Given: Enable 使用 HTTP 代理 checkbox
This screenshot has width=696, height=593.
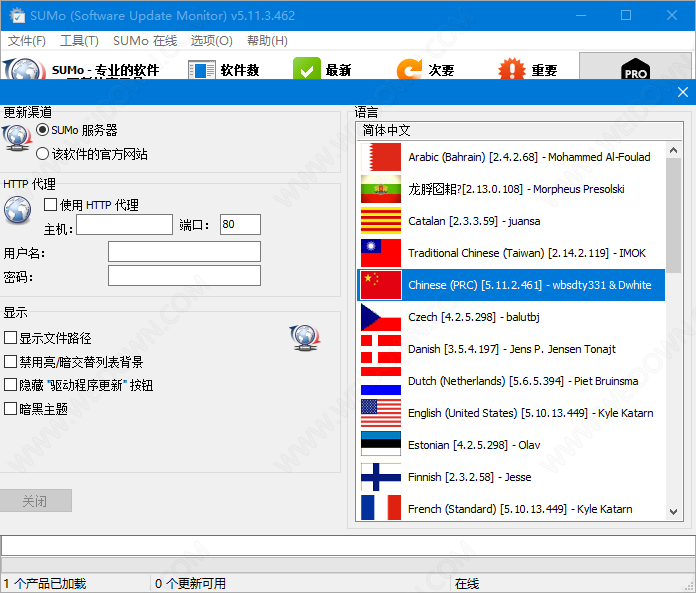Looking at the screenshot, I should [x=50, y=205].
